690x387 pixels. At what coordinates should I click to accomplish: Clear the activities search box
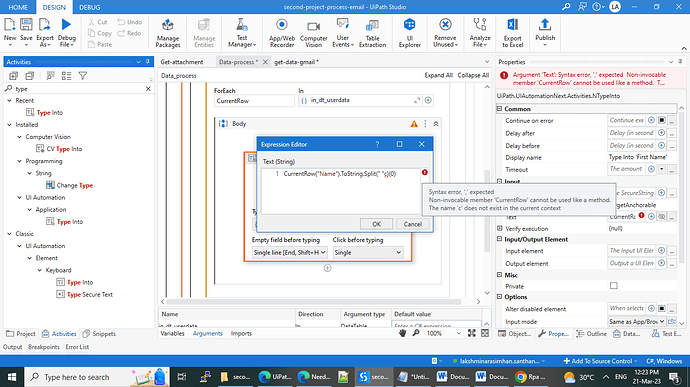(x=148, y=88)
